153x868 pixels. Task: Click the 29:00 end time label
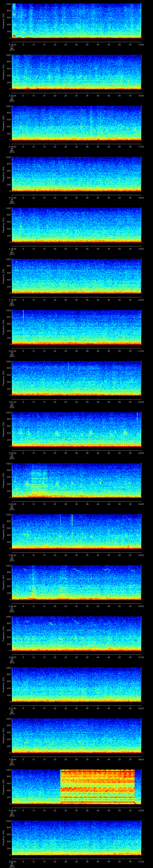[x=141, y=760]
